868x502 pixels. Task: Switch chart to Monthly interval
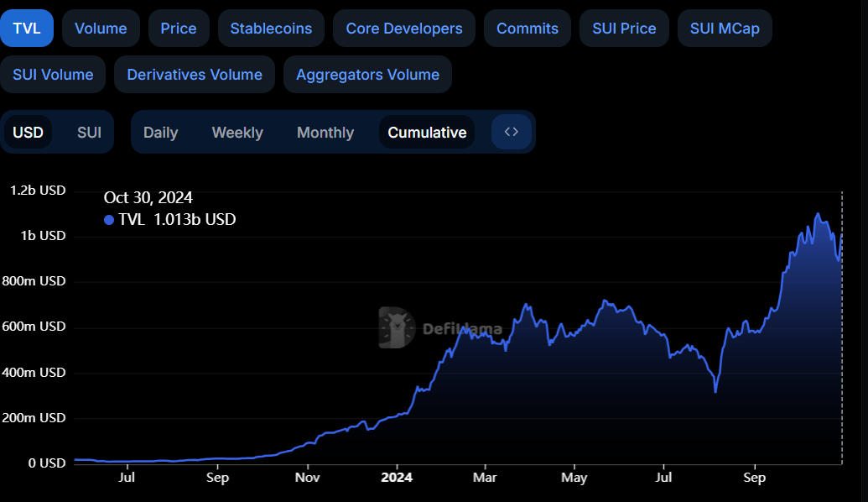point(325,132)
